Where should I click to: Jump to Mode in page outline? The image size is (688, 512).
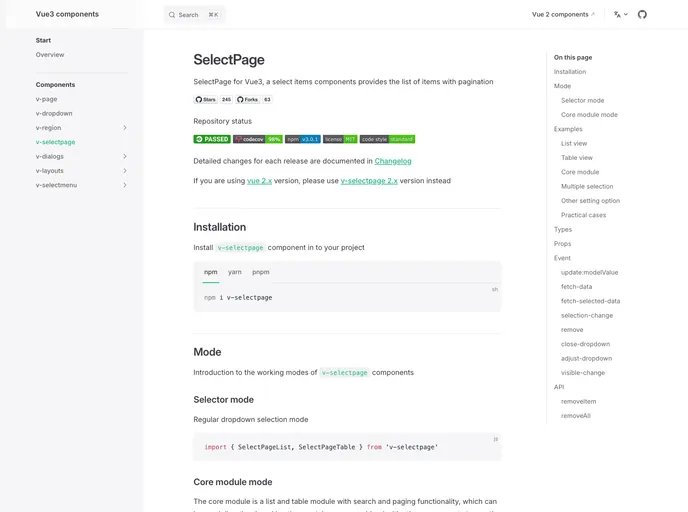pos(562,86)
